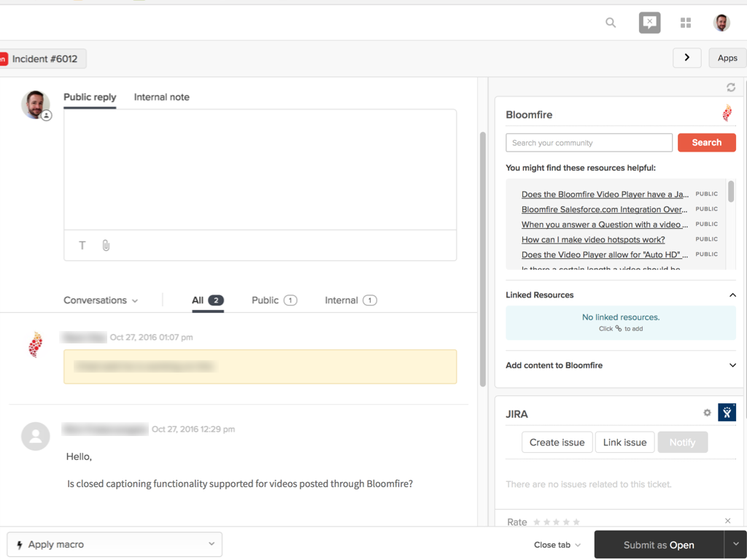Screen dimensions: 747x560
Task: Click the chat notification icon
Action: click(649, 23)
